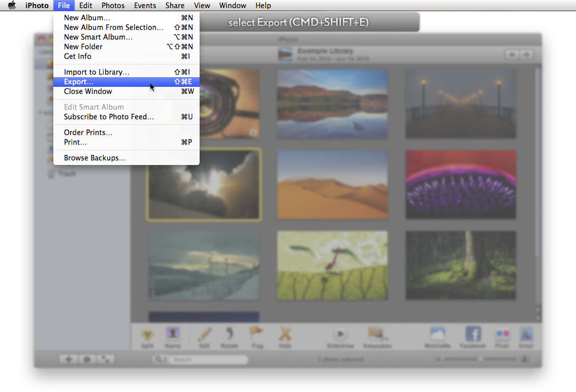Image resolution: width=576 pixels, height=392 pixels.
Task: Click the large thumbnail size icon
Action: [x=525, y=360]
